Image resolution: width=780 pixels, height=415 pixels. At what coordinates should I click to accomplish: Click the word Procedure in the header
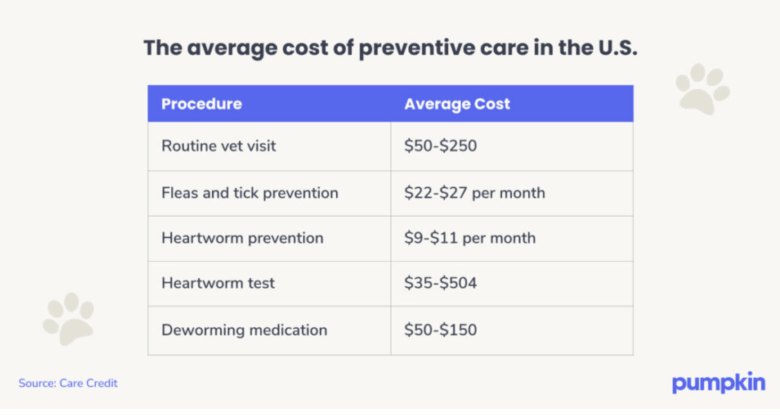pyautogui.click(x=201, y=104)
